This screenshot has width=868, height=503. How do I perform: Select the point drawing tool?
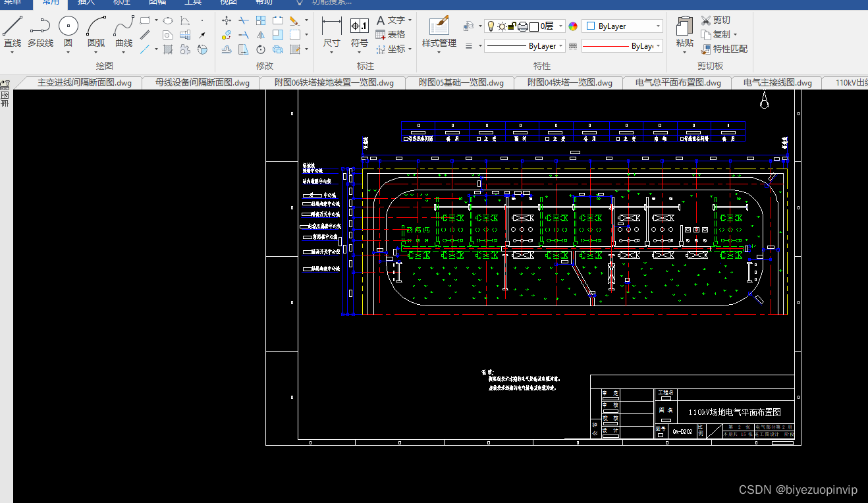(x=202, y=20)
